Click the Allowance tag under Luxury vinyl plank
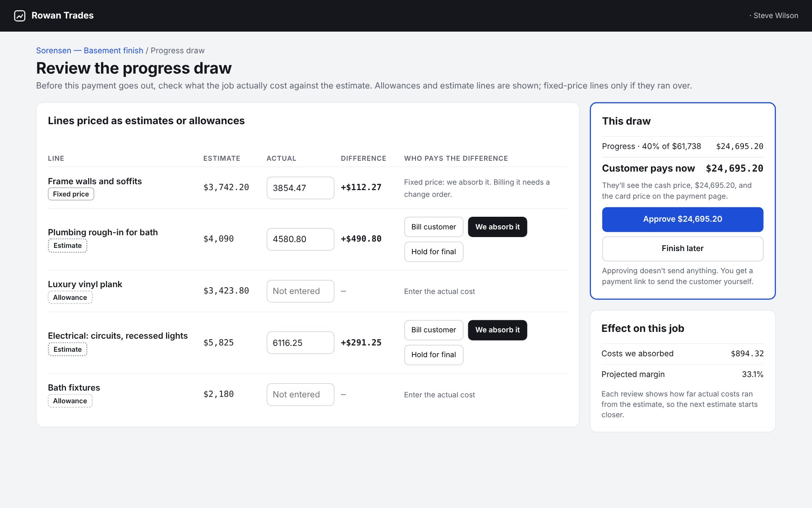 [70, 298]
